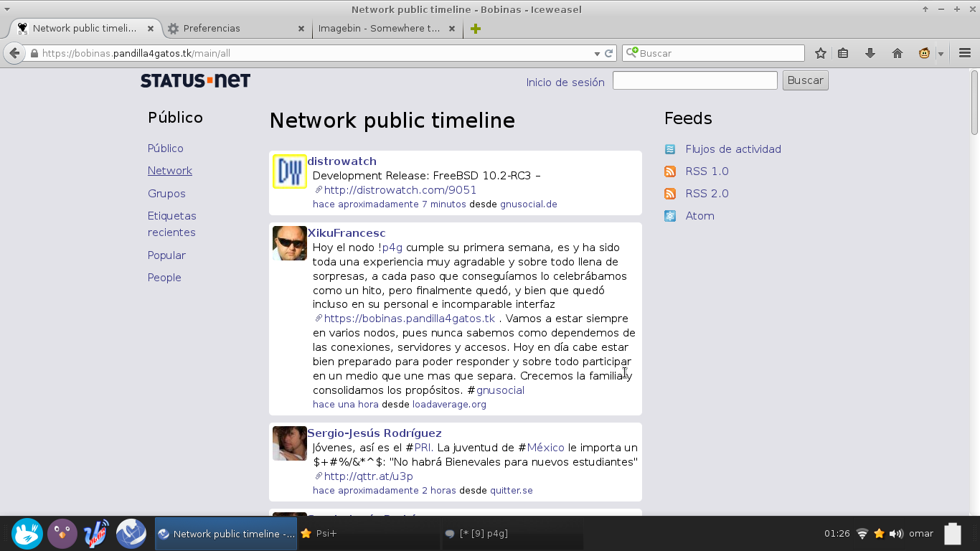This screenshot has height=551, width=980.
Task: Select Público in the sidebar menu
Action: coord(166,149)
